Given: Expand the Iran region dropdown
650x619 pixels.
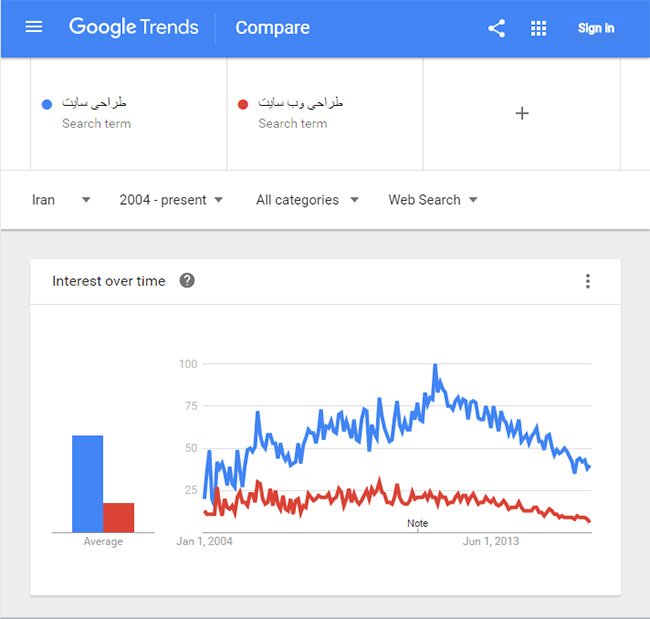Looking at the screenshot, I should tap(60, 200).
